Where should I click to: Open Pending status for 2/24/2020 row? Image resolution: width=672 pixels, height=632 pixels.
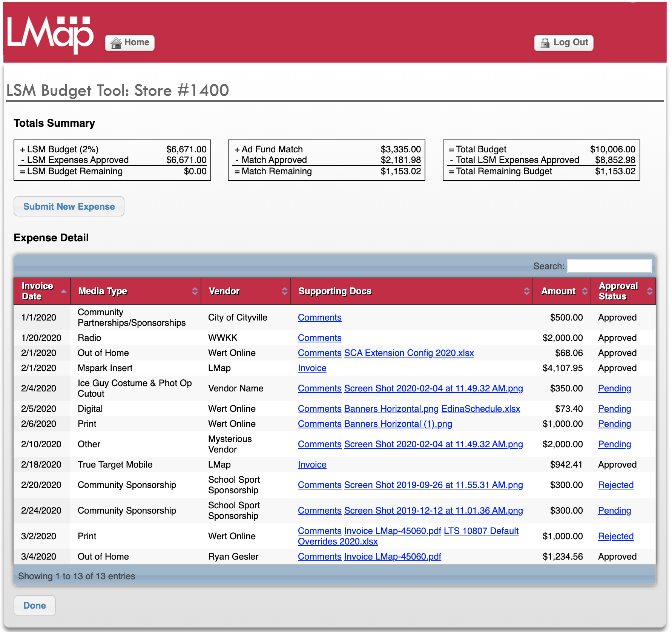coord(614,511)
